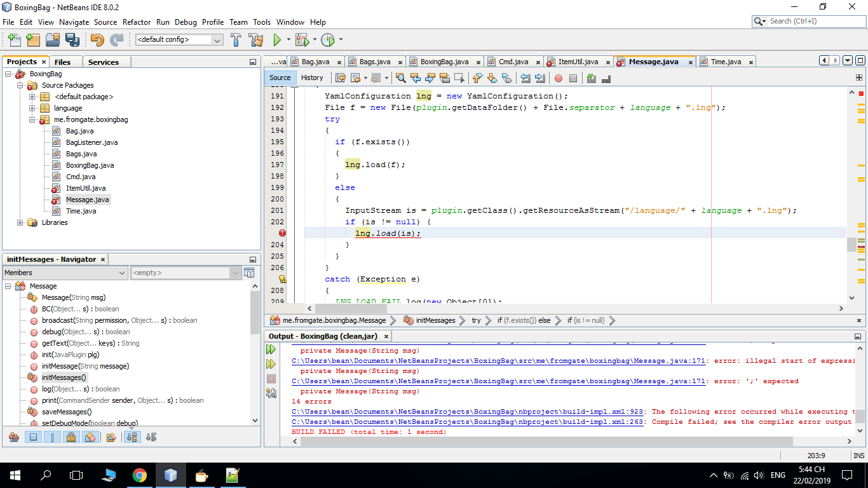Click the Output panel horizontal scrollbar
This screenshot has height=488, width=868.
[546, 442]
